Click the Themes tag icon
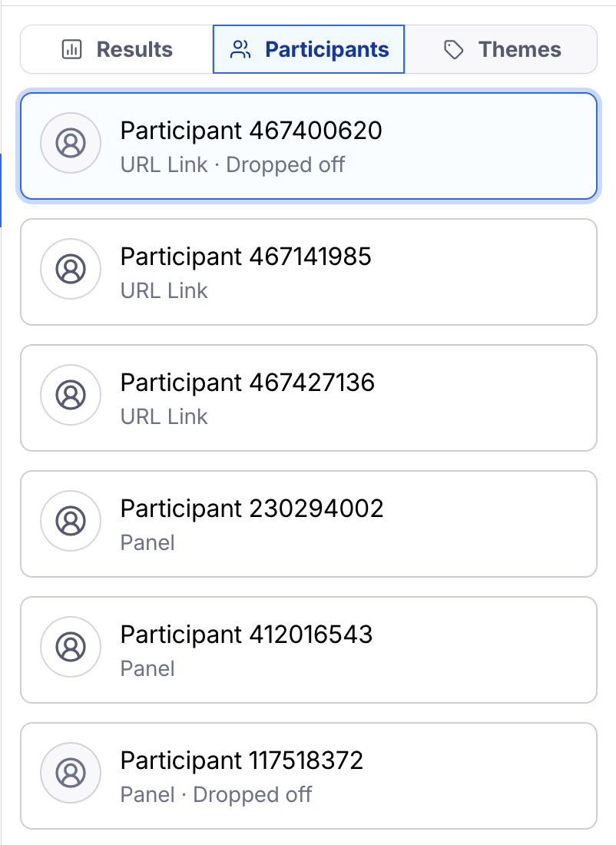616x845 pixels. (x=454, y=50)
